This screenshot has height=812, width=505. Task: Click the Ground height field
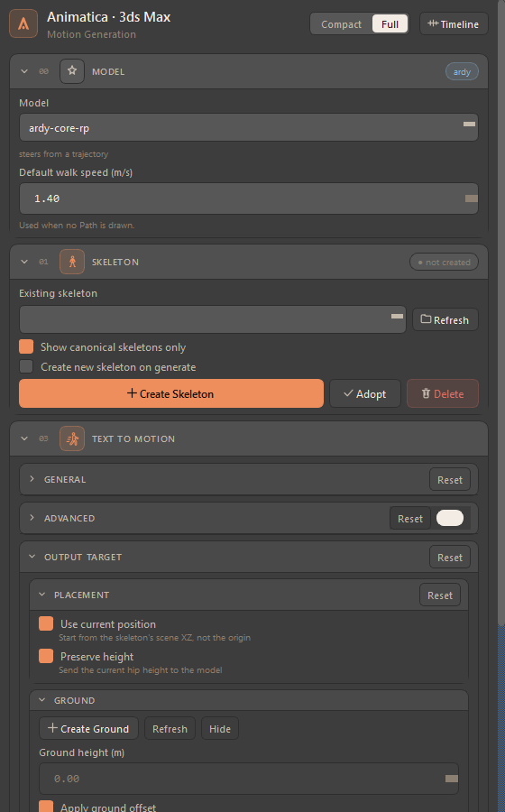[249, 779]
